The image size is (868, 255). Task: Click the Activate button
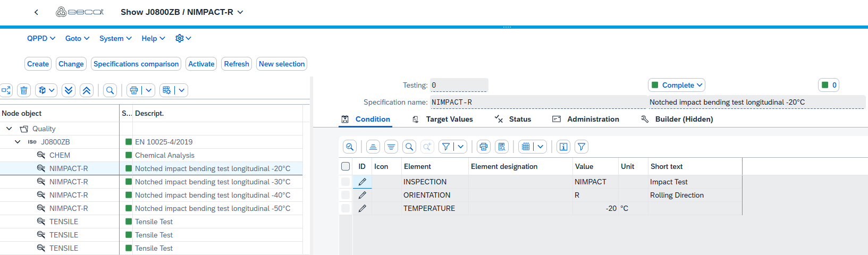pyautogui.click(x=201, y=64)
